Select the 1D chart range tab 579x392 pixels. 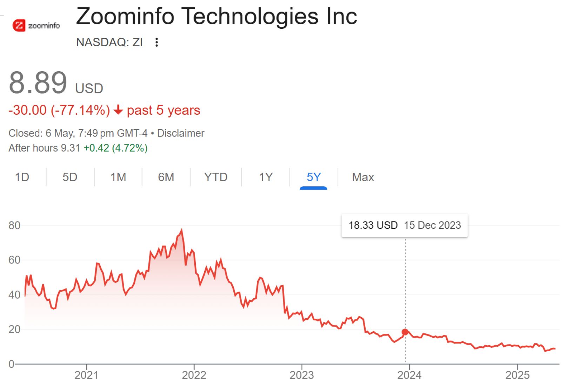coord(22,177)
